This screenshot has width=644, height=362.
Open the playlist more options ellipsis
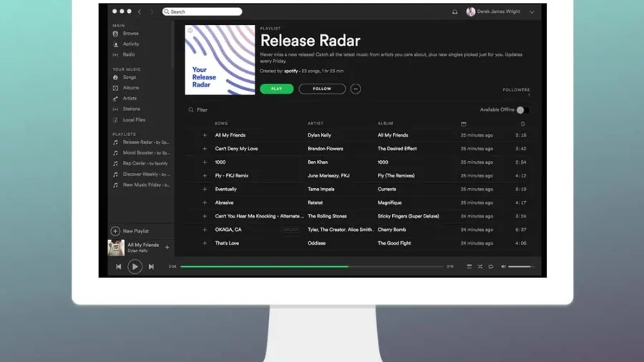[356, 89]
